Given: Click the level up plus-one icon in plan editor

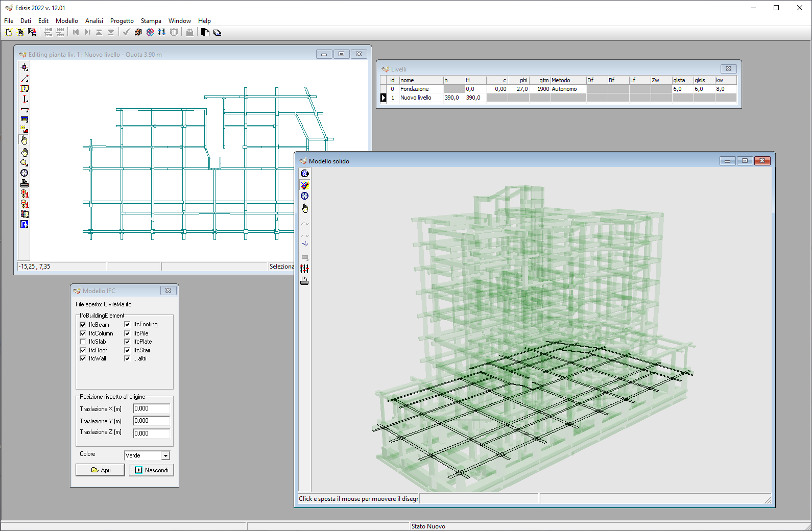Looking at the screenshot, I should 24,194.
